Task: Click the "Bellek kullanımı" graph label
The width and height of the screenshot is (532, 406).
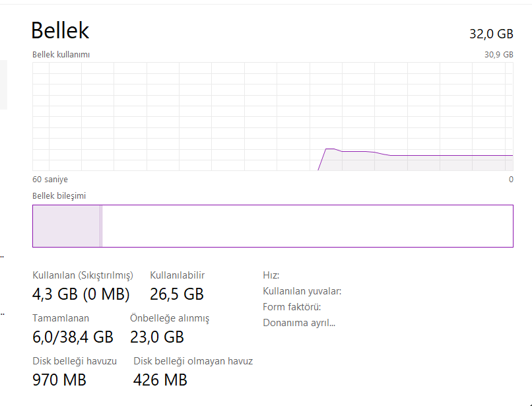Action: (61, 55)
